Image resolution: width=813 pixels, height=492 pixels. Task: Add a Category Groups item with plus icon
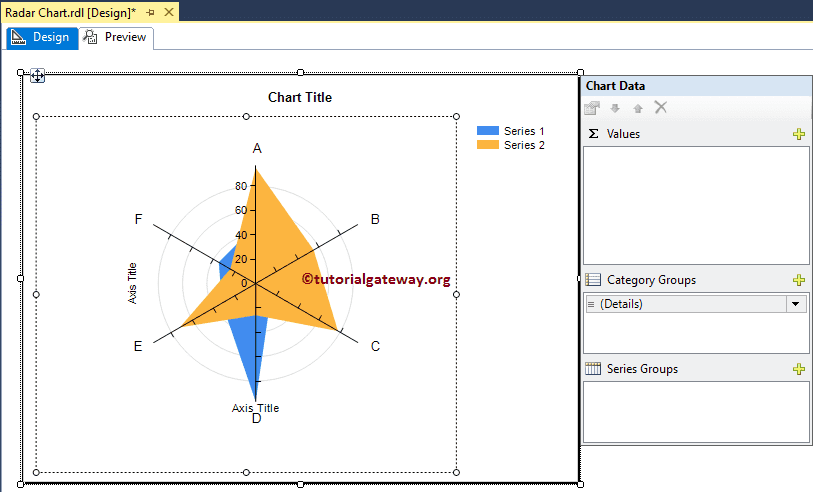[799, 280]
